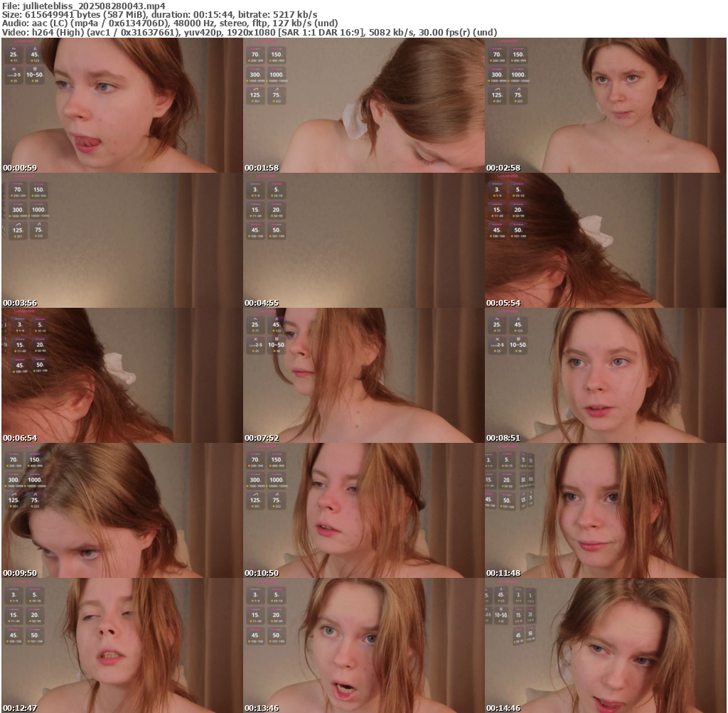
Task: Select the frame timestamped 00:07:52
Action: pos(363,375)
